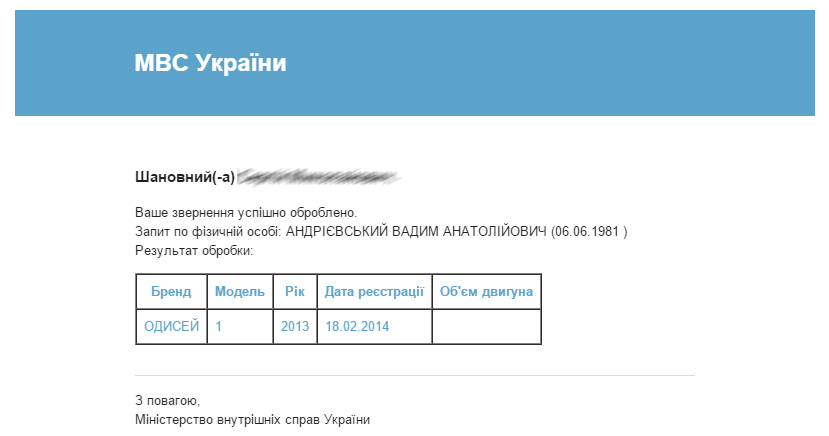Click the Рік column header
The image size is (829, 436).
click(295, 292)
